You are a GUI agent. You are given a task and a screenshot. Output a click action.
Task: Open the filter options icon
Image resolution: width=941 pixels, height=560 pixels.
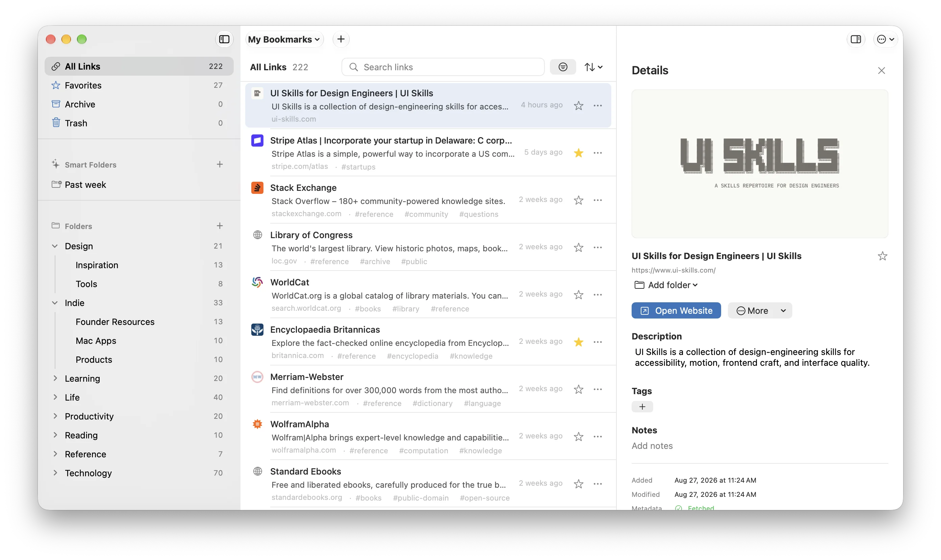coord(563,67)
